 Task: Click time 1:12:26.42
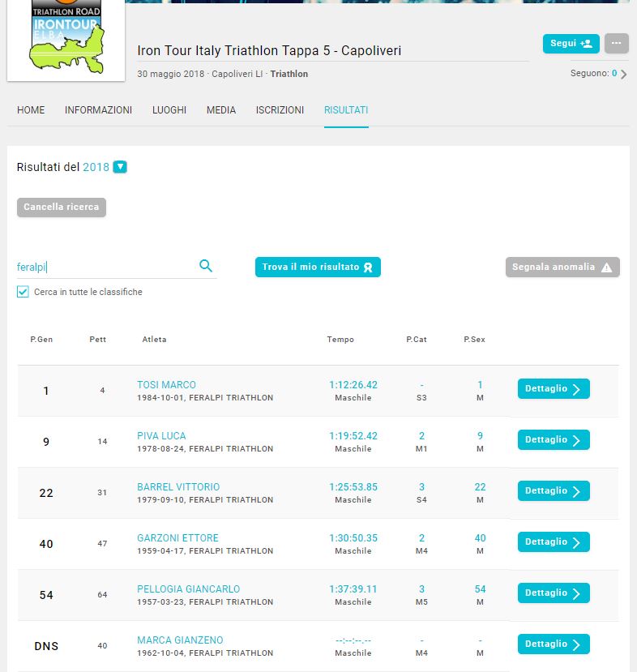coord(353,385)
